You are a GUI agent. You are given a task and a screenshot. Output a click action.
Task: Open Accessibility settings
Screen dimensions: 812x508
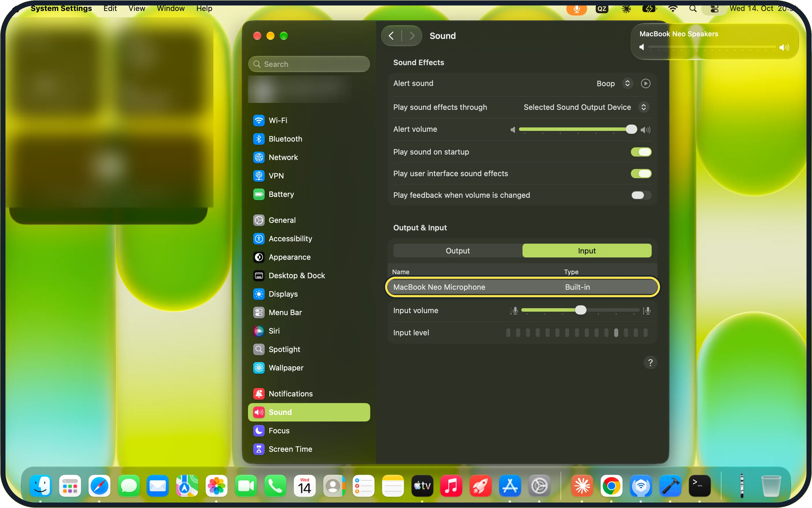pos(309,238)
